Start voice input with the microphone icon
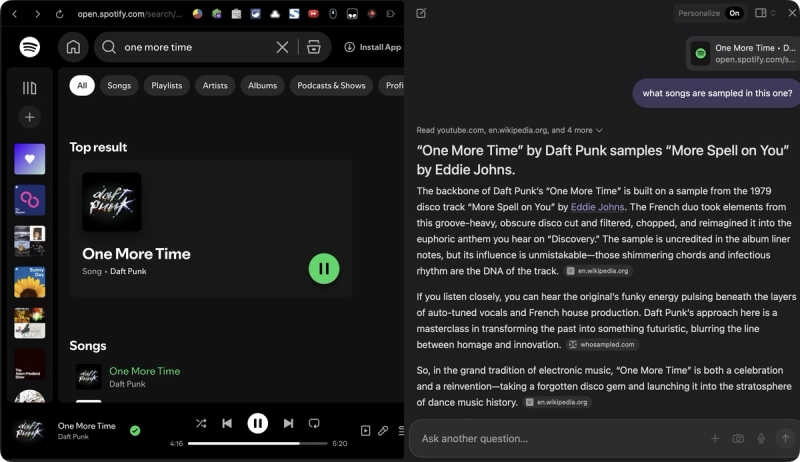800x462 pixels. tap(761, 439)
